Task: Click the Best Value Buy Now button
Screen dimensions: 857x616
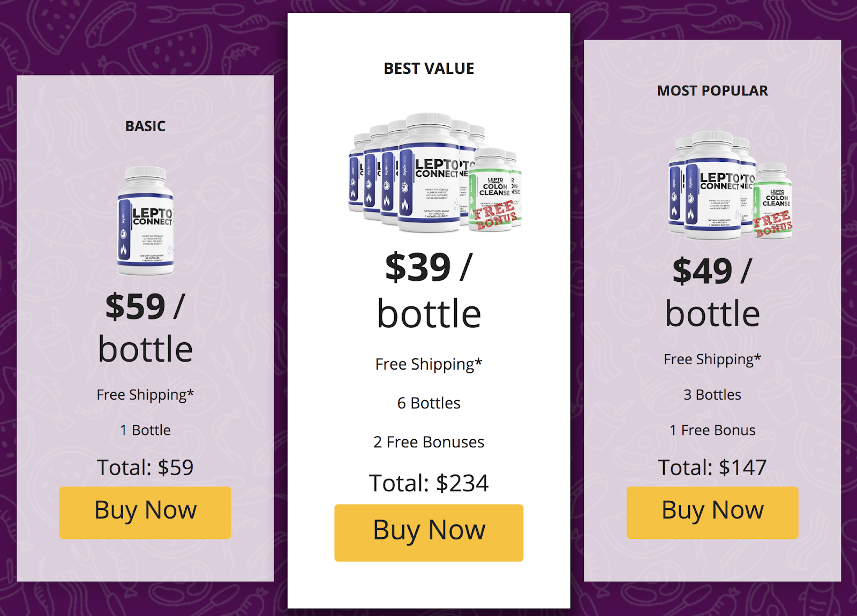Action: [x=428, y=532]
